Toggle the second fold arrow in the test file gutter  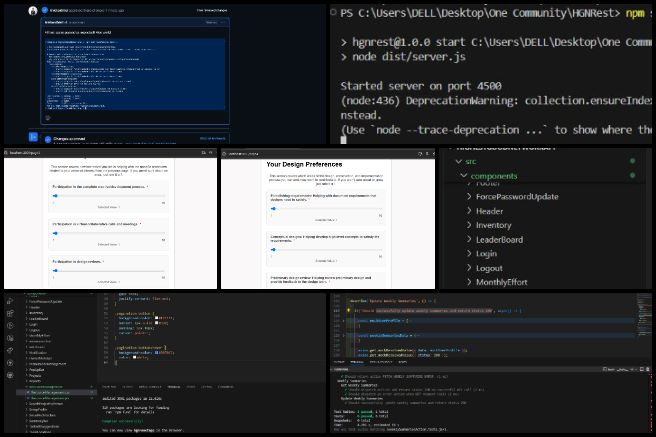coord(343,335)
